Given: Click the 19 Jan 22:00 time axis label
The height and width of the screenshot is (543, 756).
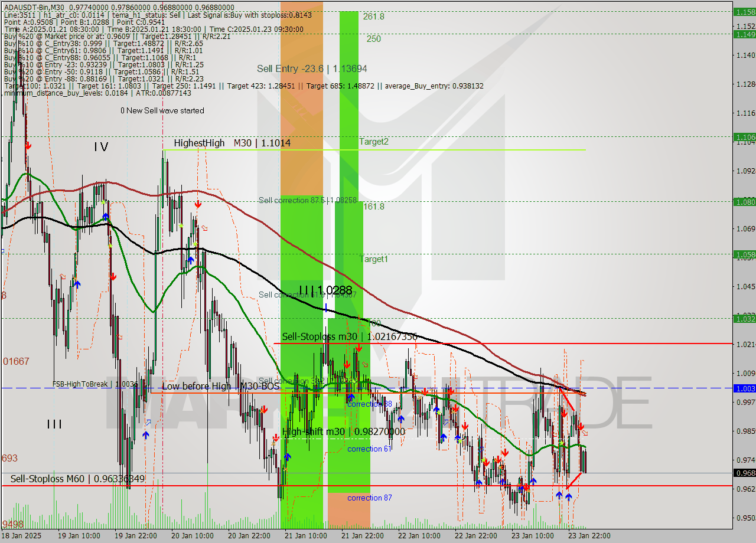Looking at the screenshot, I should point(136,536).
